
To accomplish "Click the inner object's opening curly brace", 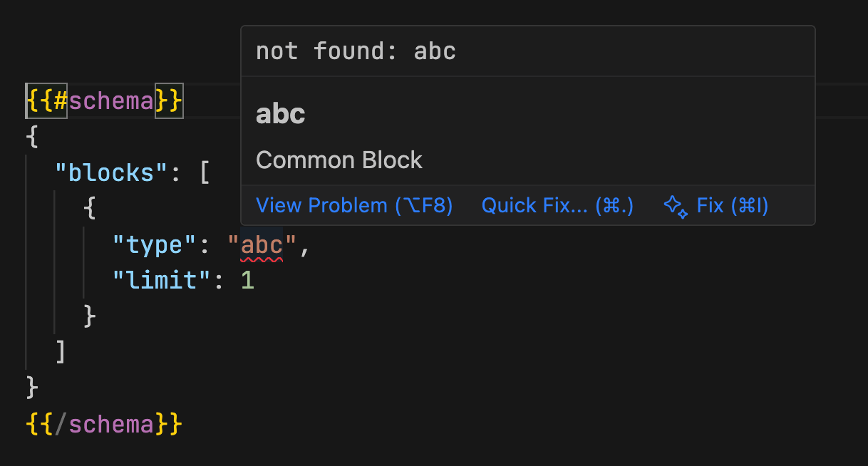I will (x=90, y=209).
